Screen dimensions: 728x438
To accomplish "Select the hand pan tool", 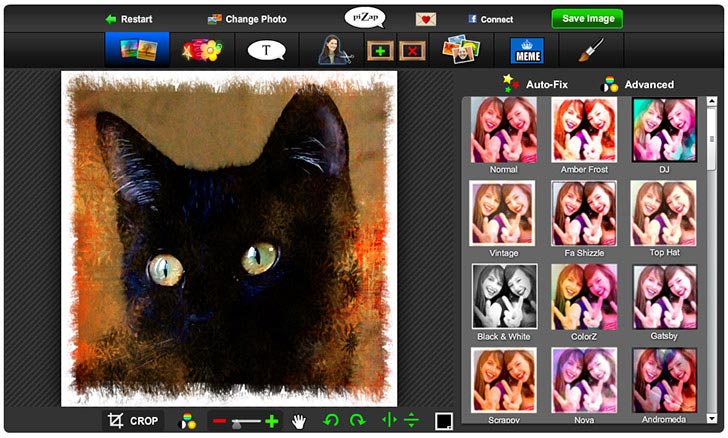I will pyautogui.click(x=299, y=421).
